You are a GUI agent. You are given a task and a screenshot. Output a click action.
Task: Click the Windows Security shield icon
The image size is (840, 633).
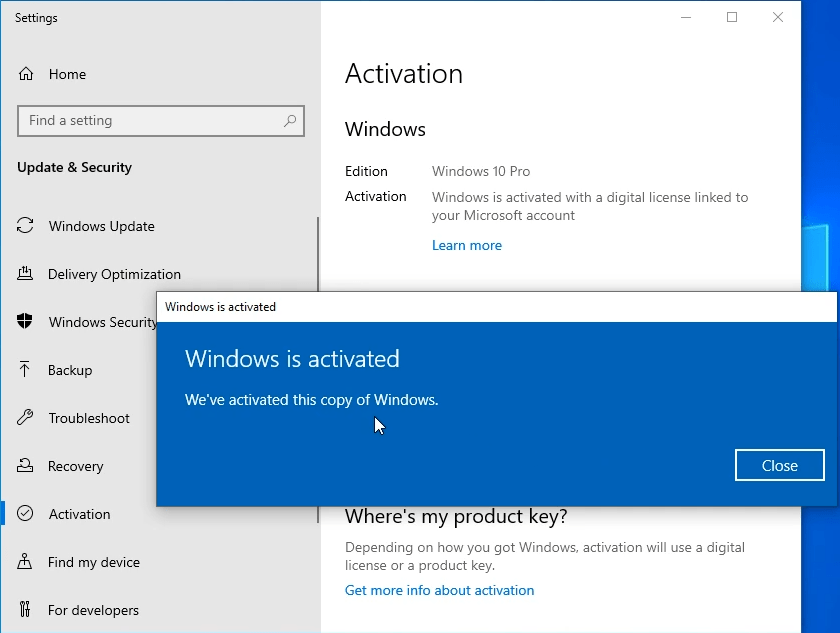coord(25,321)
